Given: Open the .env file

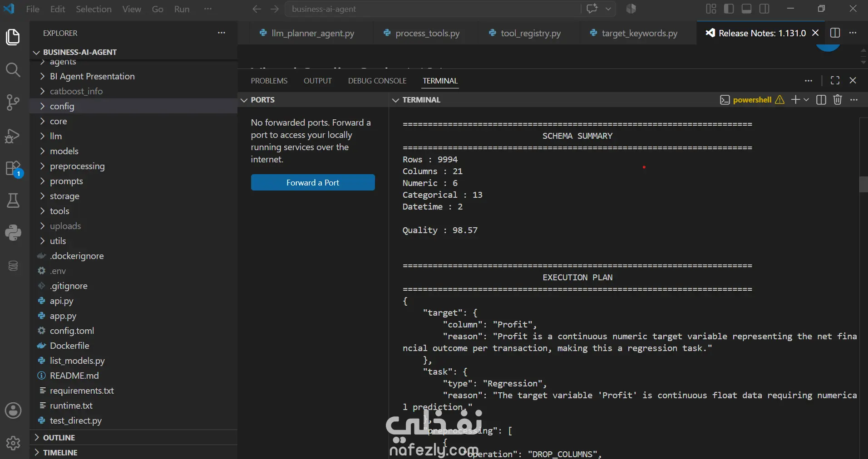Looking at the screenshot, I should [58, 271].
